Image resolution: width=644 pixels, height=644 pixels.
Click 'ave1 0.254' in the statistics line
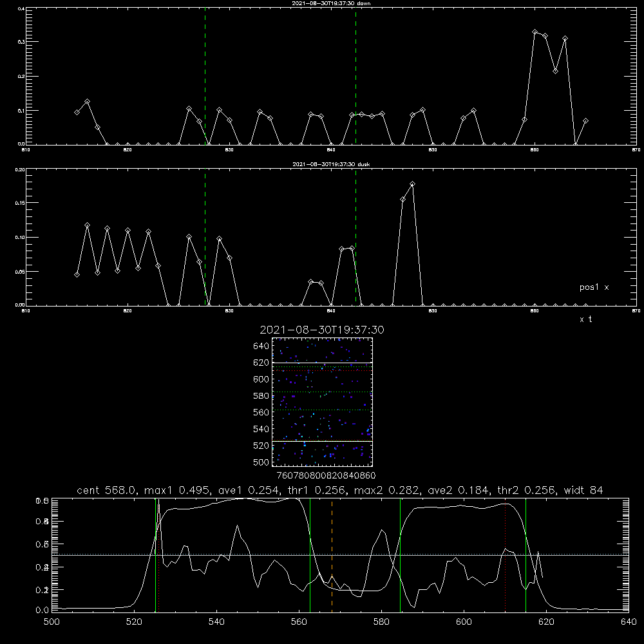248,490
